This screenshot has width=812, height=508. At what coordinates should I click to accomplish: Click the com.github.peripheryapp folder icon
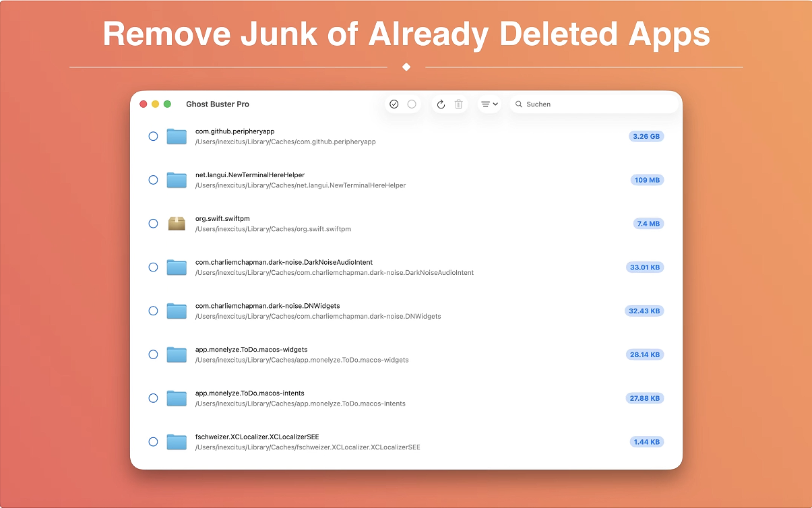tap(177, 137)
